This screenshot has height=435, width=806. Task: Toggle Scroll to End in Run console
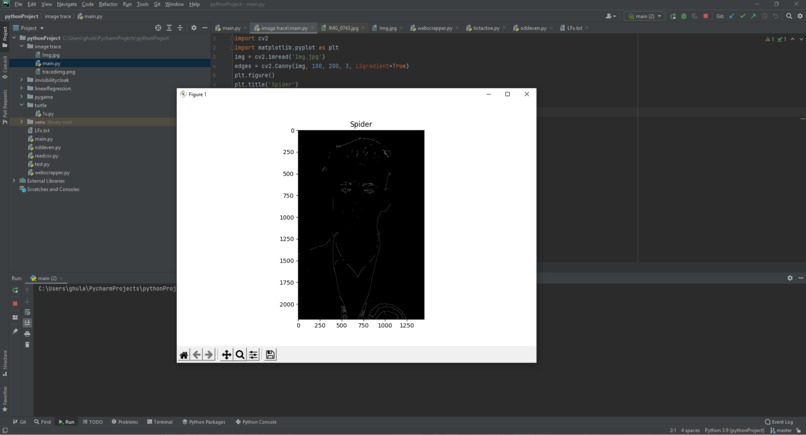tap(27, 323)
